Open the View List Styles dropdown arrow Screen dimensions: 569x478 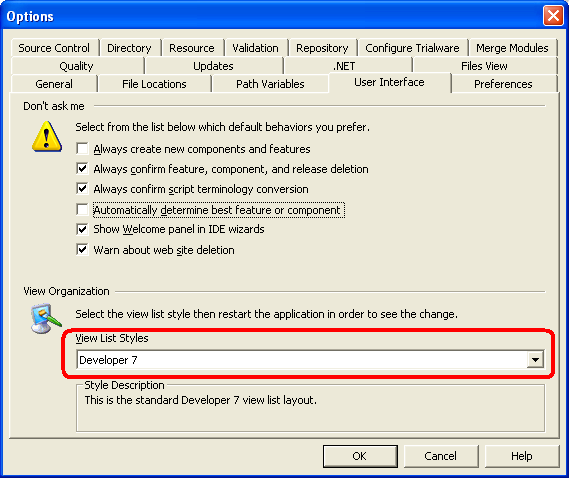535,360
